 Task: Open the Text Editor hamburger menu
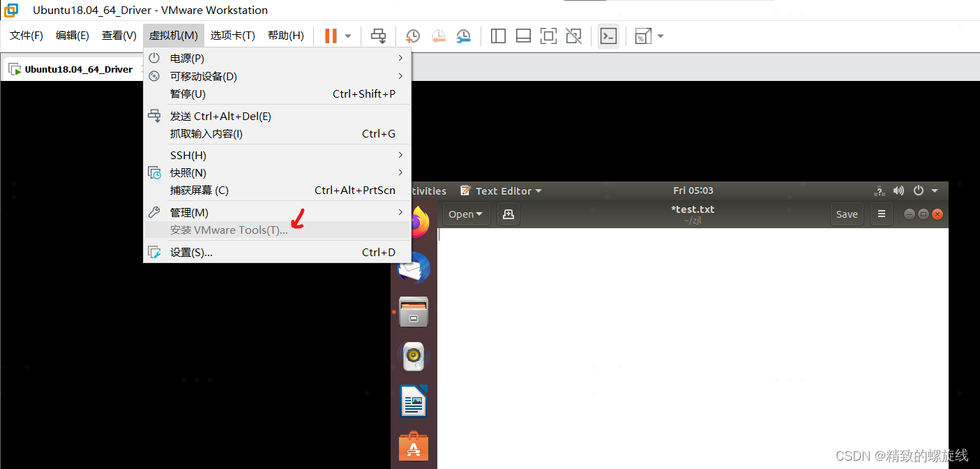(x=882, y=214)
